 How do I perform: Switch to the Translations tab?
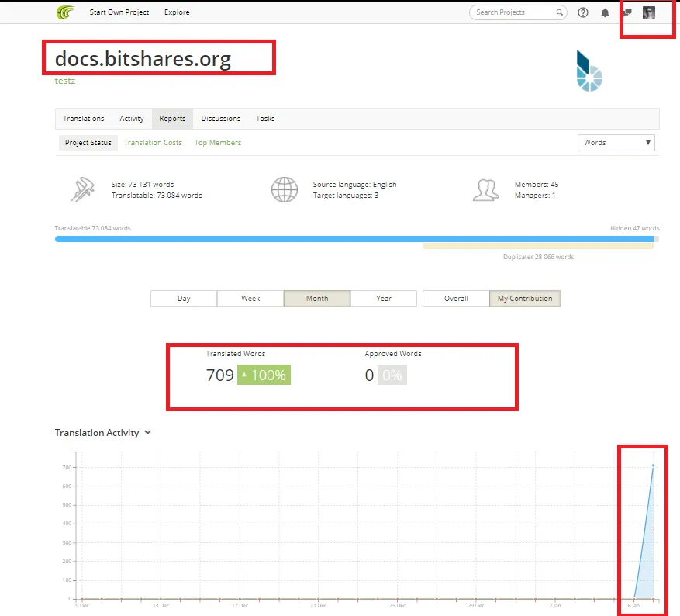(83, 119)
